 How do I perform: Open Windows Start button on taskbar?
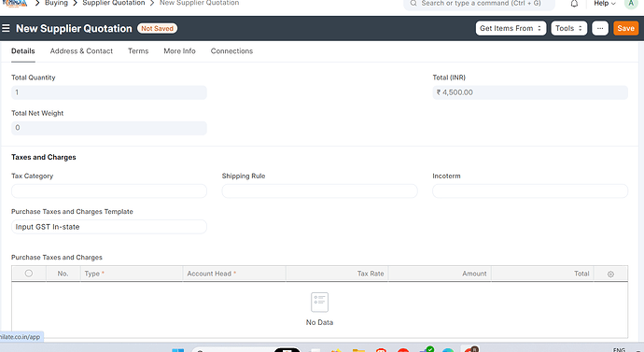(178, 350)
